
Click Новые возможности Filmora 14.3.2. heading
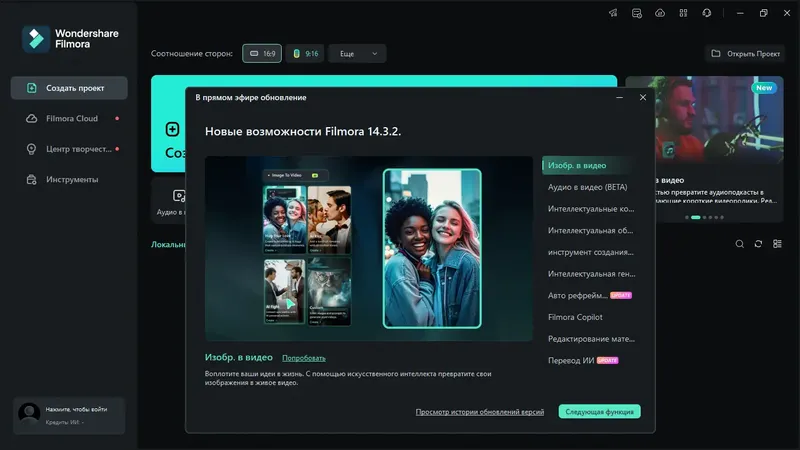click(x=303, y=132)
